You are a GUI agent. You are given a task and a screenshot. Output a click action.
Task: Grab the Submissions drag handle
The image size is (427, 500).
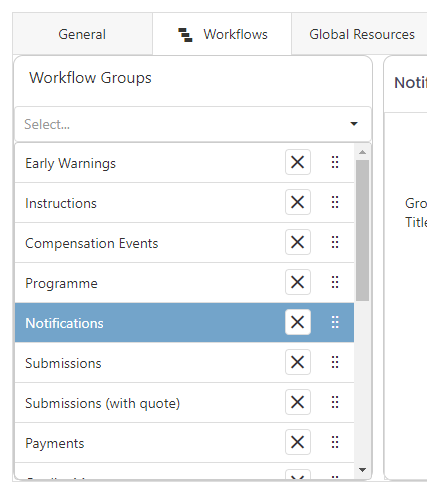tap(335, 362)
